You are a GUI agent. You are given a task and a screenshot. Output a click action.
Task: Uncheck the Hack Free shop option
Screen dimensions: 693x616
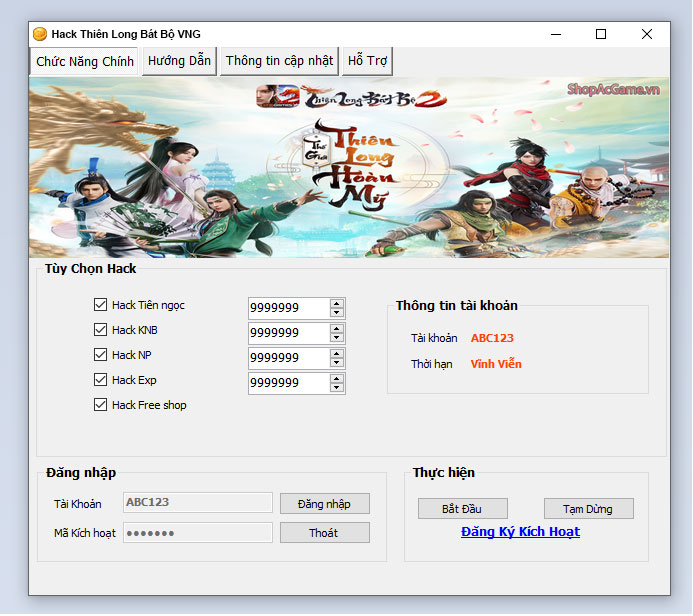click(x=100, y=405)
